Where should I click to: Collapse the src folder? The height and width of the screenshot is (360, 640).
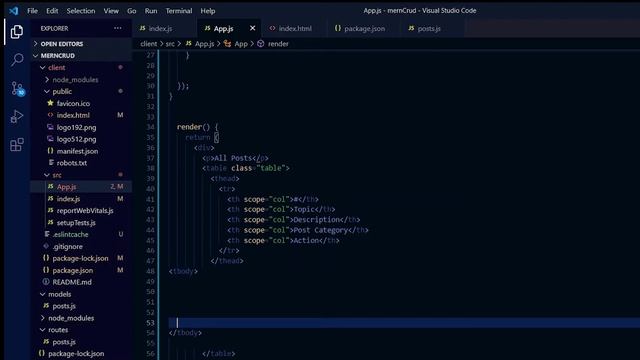82,175
